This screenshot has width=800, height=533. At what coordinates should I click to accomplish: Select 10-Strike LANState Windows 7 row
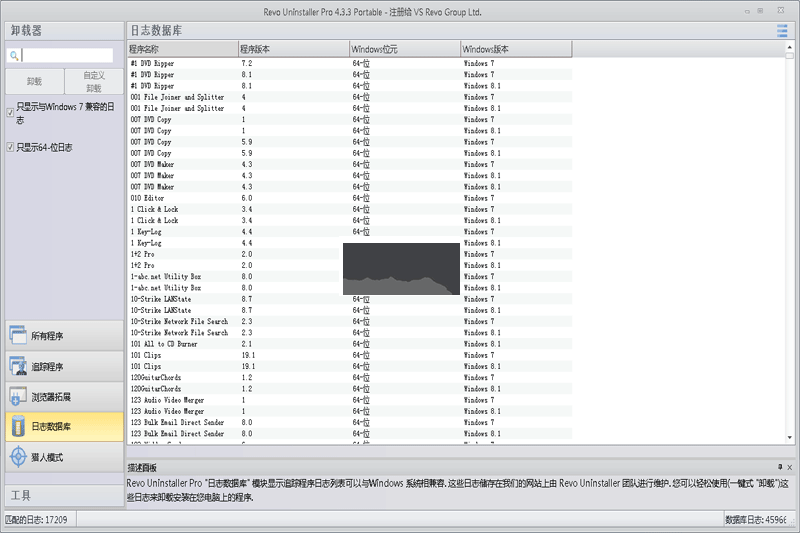coord(350,299)
